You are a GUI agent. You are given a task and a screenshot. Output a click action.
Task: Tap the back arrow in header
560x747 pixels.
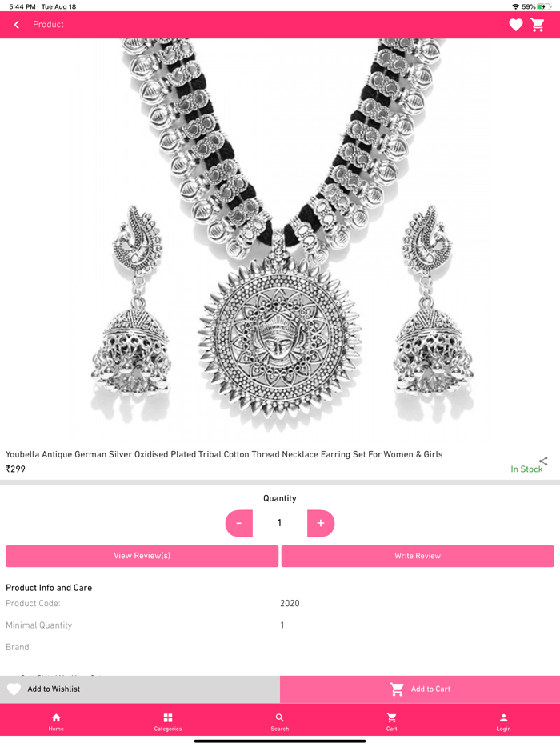click(x=17, y=25)
